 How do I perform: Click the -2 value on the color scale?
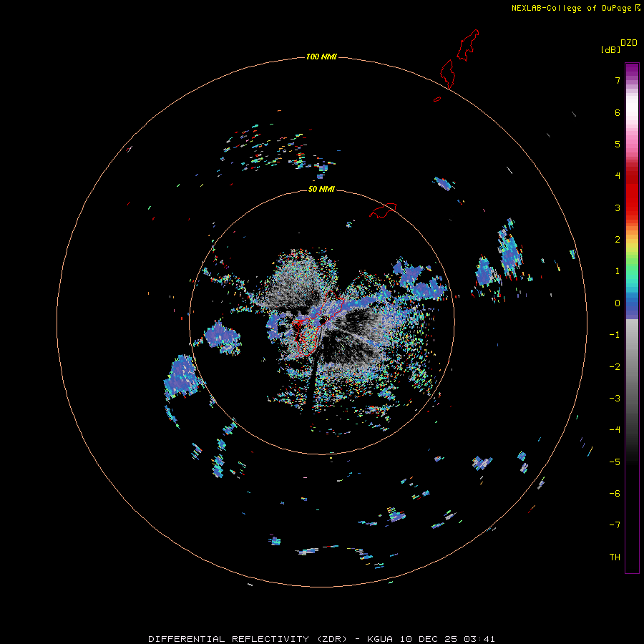tap(615, 367)
